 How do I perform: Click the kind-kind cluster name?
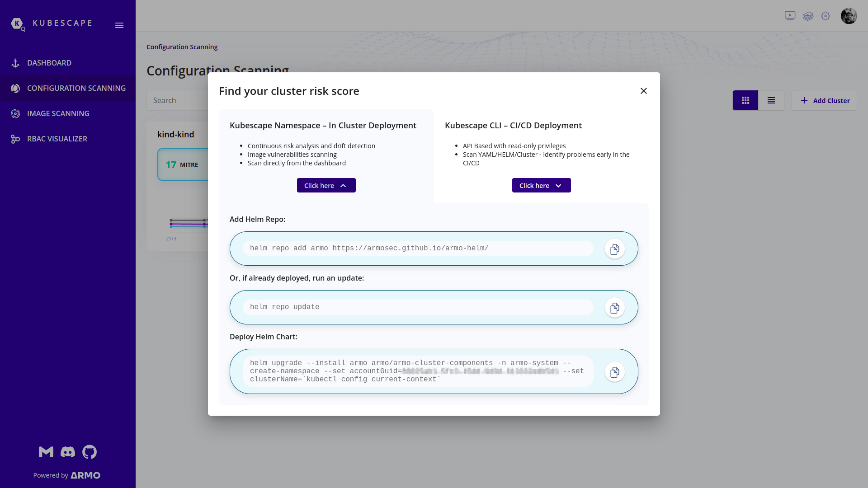pyautogui.click(x=175, y=134)
